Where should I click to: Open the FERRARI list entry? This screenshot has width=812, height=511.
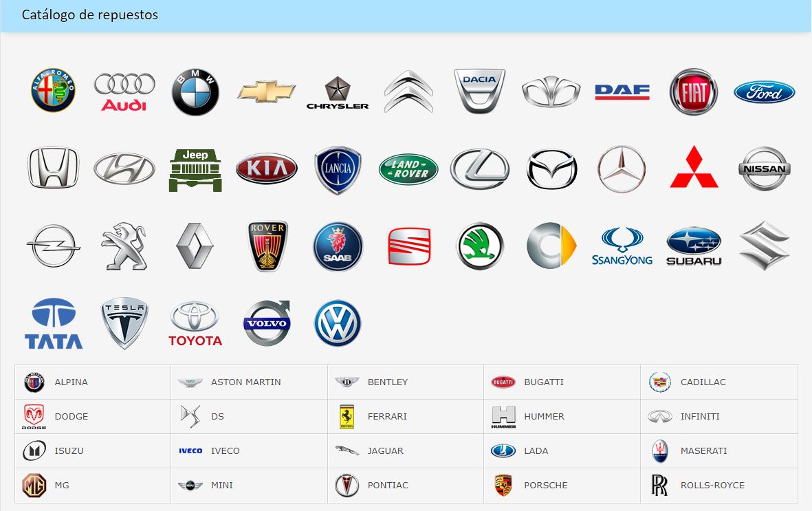coord(387,417)
